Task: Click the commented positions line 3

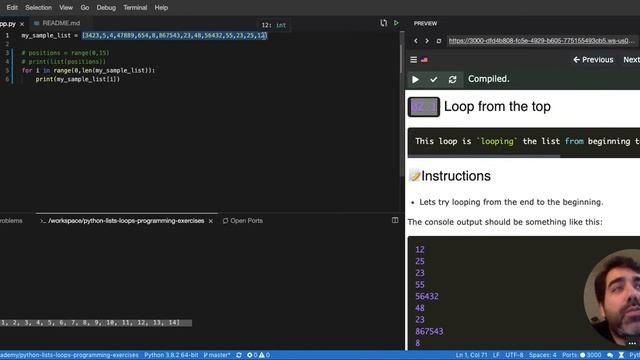Action: pyautogui.click(x=65, y=53)
